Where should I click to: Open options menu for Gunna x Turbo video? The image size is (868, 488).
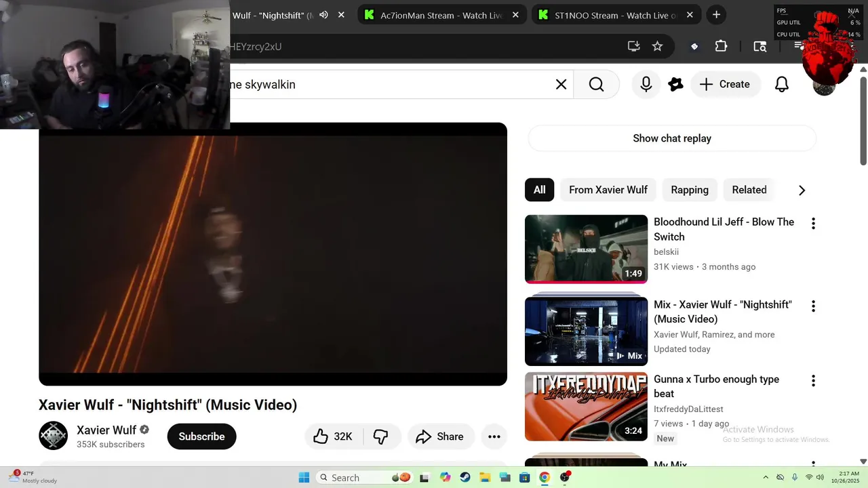[x=813, y=380]
